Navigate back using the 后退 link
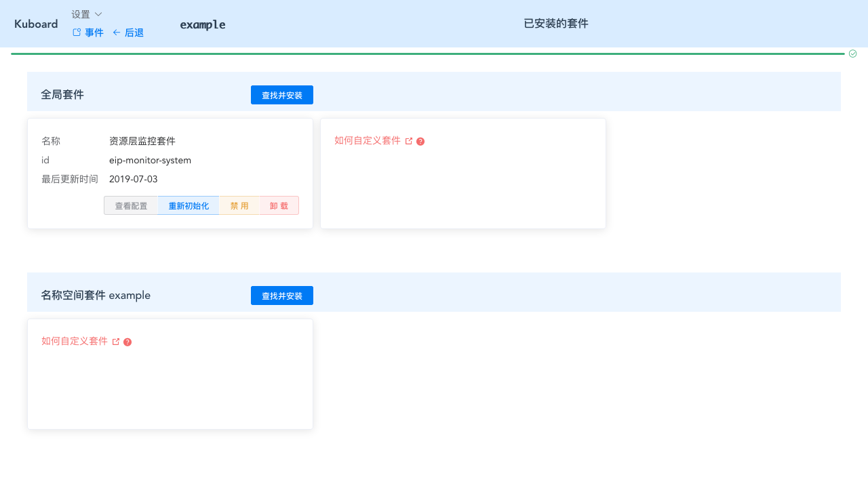The width and height of the screenshot is (868, 488). tap(134, 32)
